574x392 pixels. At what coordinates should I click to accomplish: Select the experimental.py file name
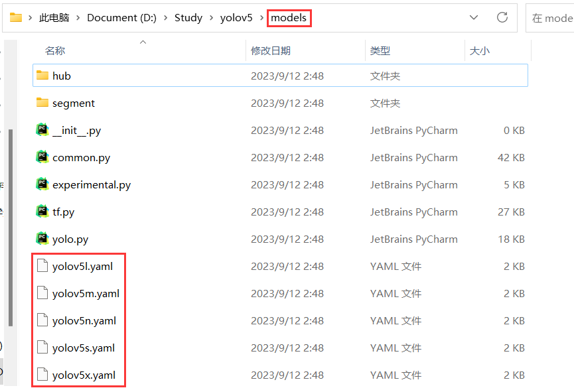92,185
